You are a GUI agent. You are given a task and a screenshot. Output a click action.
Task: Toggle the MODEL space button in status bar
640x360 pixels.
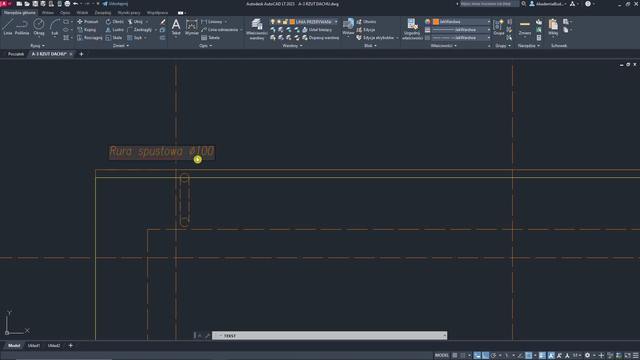point(442,356)
